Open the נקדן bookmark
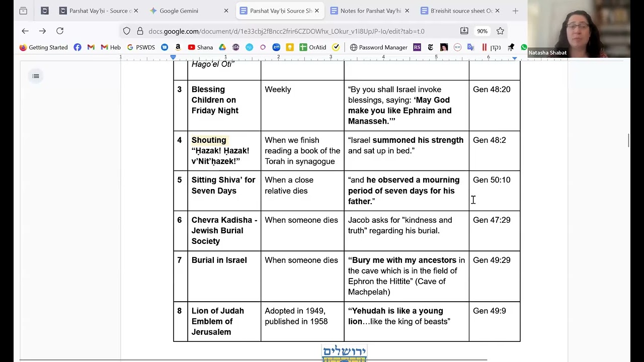 [x=491, y=47]
